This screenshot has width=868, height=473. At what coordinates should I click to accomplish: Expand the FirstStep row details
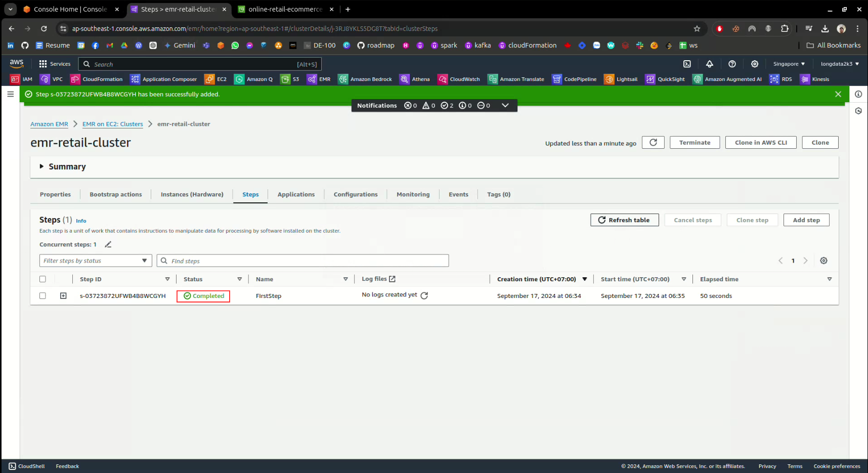pos(63,296)
